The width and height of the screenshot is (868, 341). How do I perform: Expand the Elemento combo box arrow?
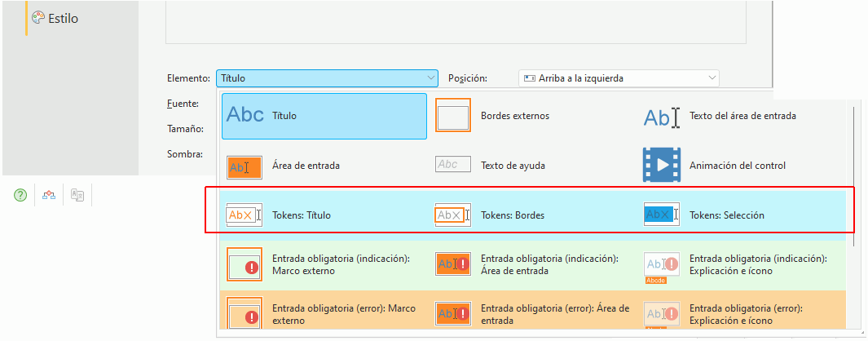[x=430, y=78]
